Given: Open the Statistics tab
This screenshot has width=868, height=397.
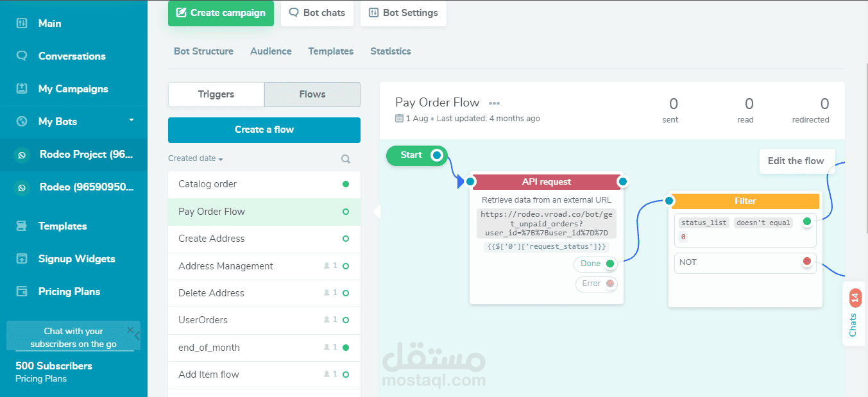Looking at the screenshot, I should tap(391, 51).
